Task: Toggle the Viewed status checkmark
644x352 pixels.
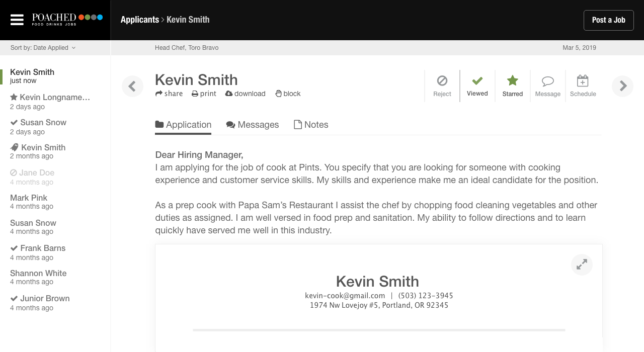Action: coord(477,86)
